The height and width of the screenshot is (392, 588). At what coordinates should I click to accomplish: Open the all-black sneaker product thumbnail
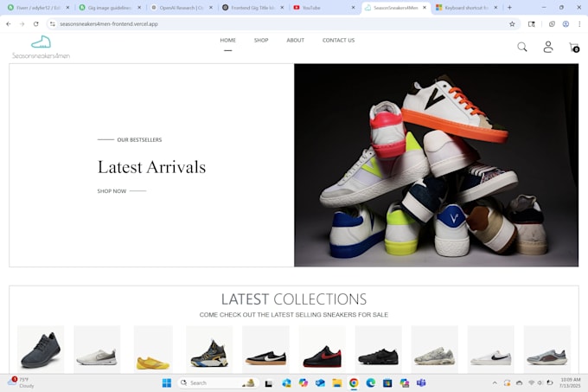(x=378, y=349)
